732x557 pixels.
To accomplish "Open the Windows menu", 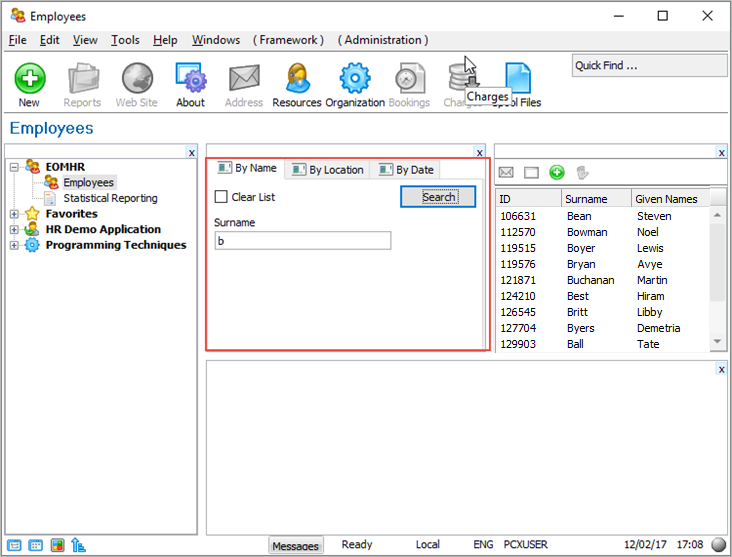I will (216, 40).
